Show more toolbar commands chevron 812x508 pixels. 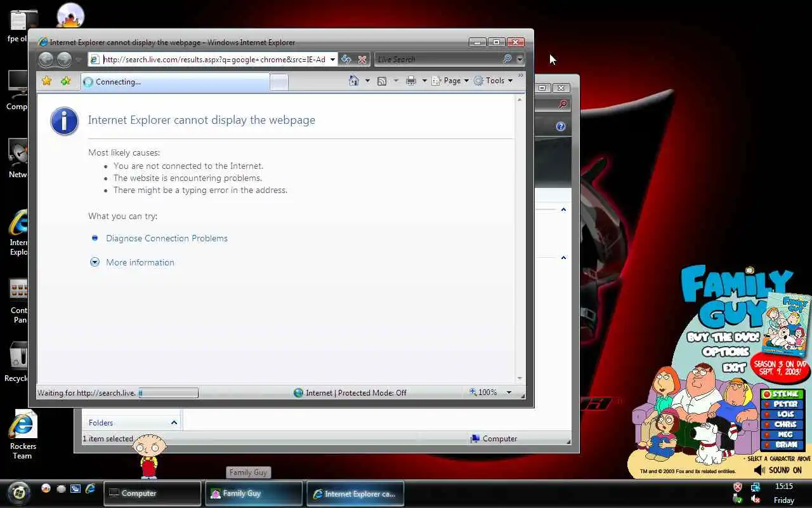click(521, 76)
